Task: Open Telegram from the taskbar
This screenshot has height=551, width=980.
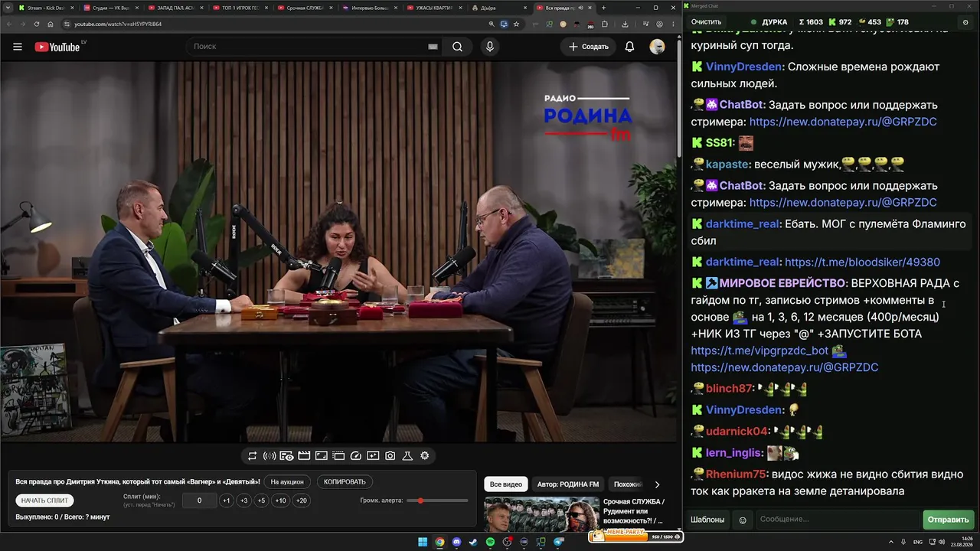Action: point(558,542)
